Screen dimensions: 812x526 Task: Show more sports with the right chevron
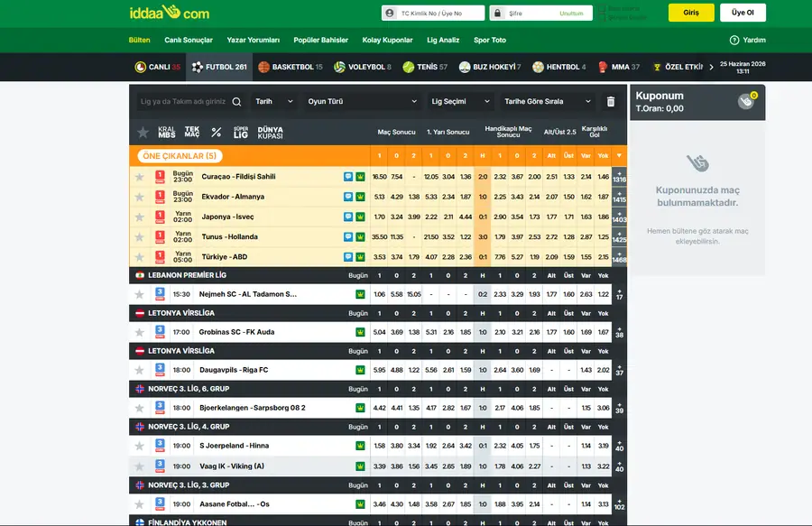click(711, 67)
